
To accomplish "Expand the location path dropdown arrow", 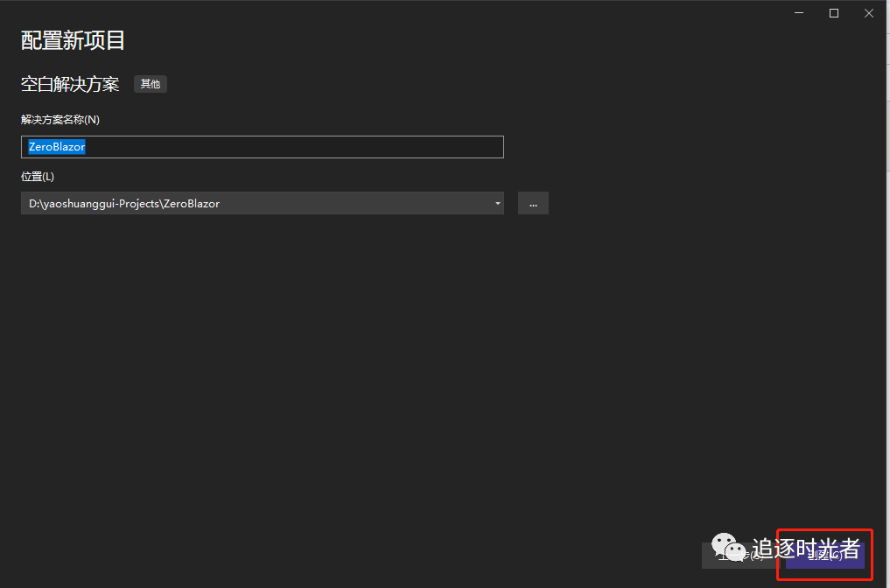I will point(497,203).
